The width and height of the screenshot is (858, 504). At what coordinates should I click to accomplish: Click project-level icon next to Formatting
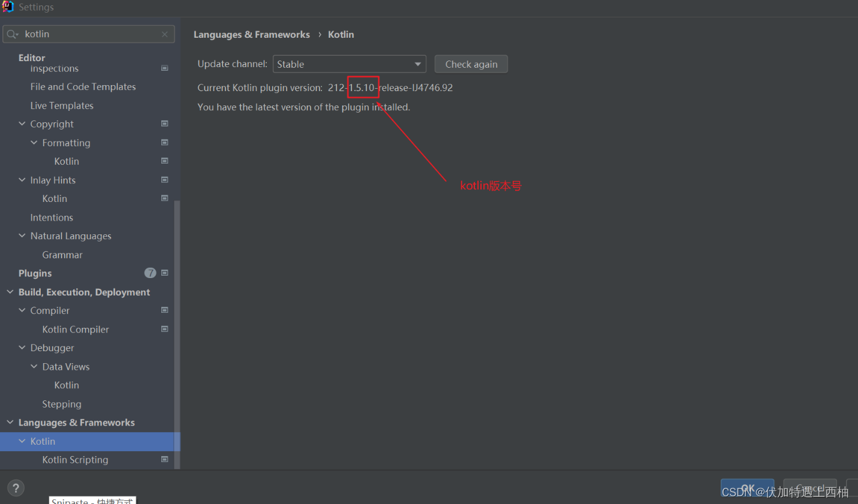point(165,143)
